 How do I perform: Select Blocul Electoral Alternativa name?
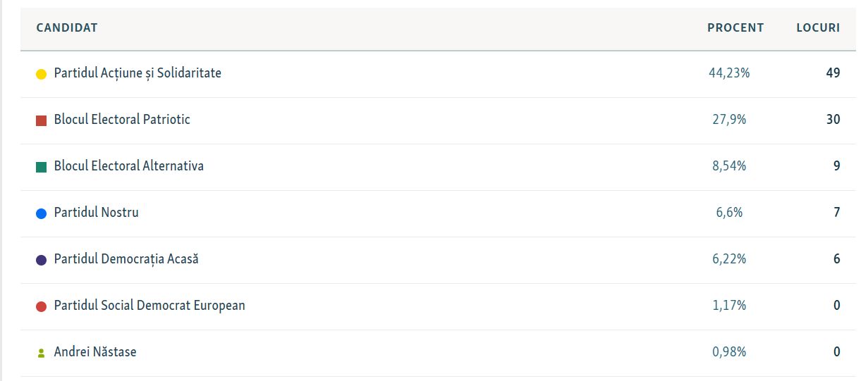click(x=129, y=166)
